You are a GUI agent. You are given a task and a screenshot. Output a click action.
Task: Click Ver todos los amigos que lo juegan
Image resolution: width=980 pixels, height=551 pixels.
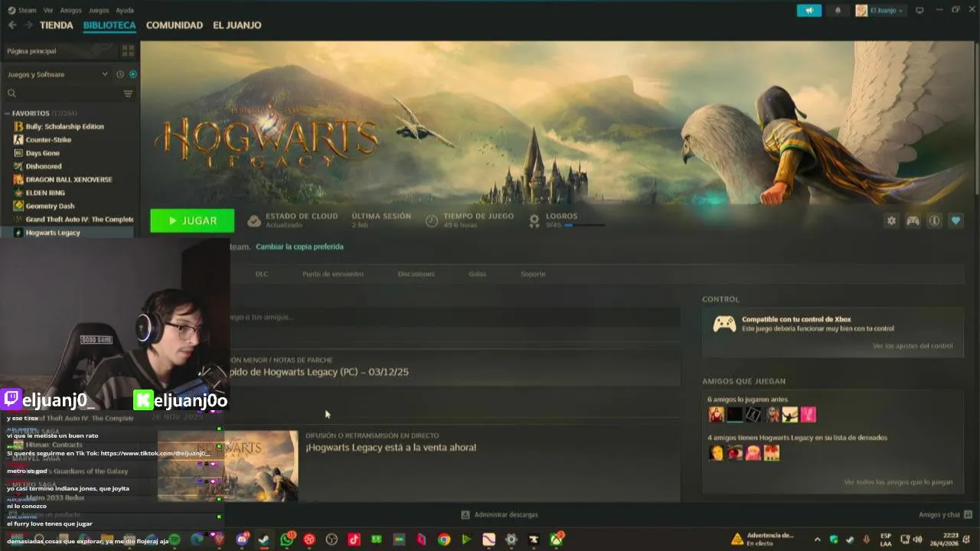coord(898,482)
